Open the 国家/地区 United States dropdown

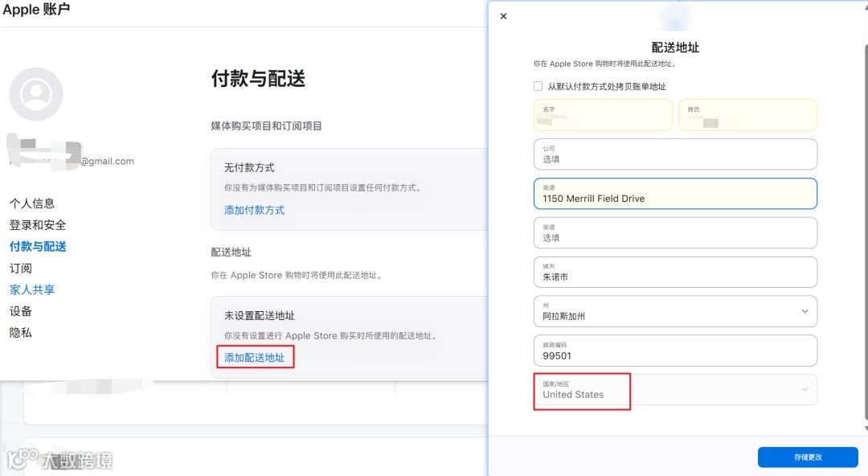click(675, 389)
